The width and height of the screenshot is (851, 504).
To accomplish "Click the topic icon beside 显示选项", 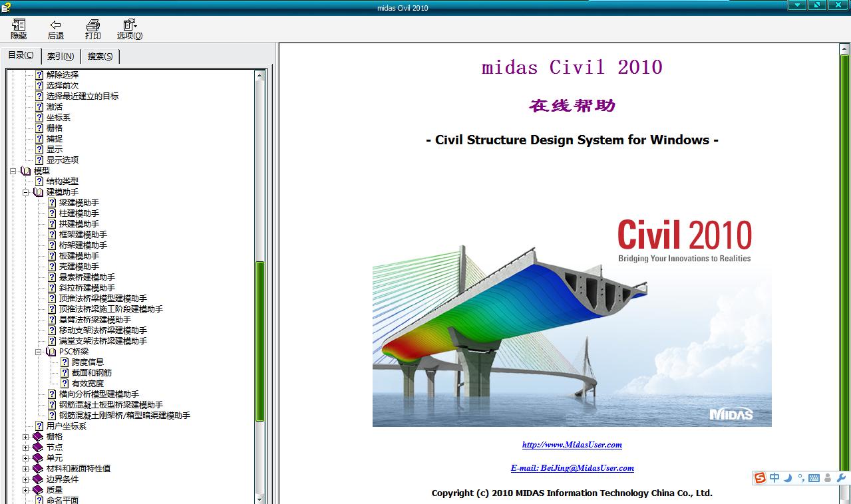I will point(39,160).
